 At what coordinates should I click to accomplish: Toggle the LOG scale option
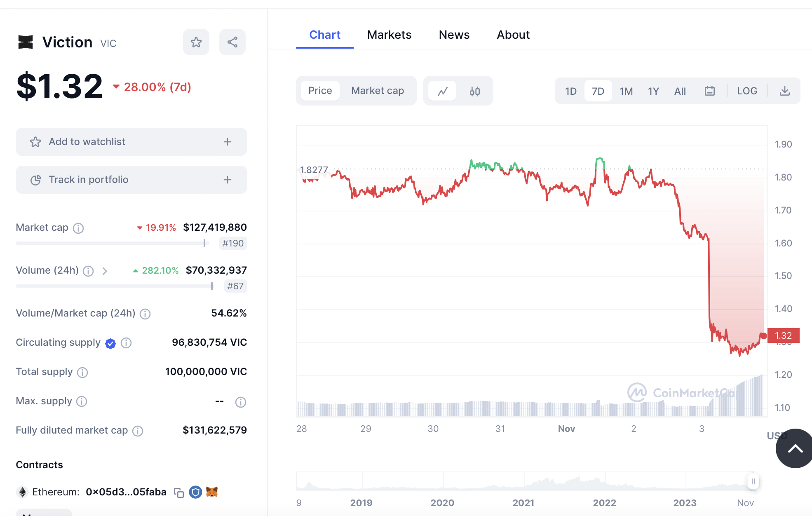747,91
